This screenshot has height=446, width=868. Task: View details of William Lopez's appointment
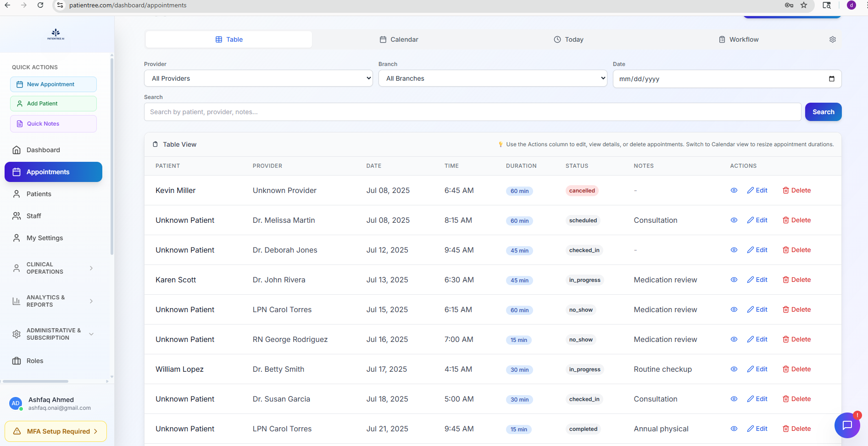click(734, 369)
